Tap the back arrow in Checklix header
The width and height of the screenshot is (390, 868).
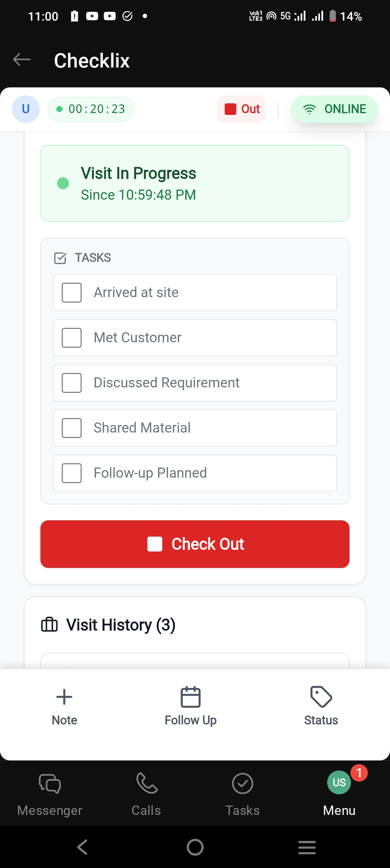[22, 60]
